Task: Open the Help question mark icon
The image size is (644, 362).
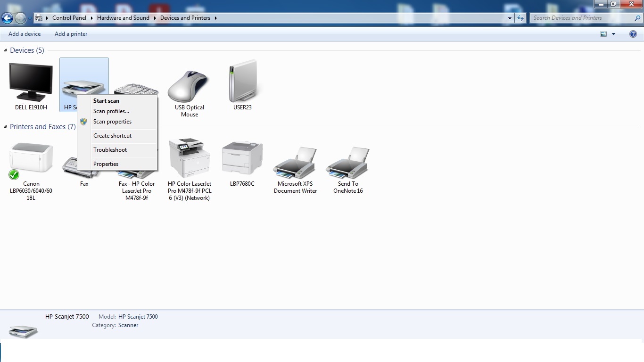Action: [633, 34]
